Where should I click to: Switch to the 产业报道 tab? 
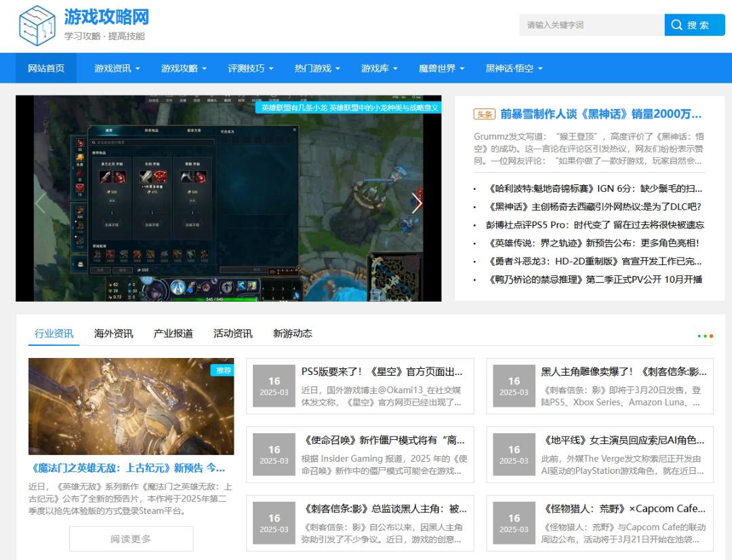[x=174, y=334]
